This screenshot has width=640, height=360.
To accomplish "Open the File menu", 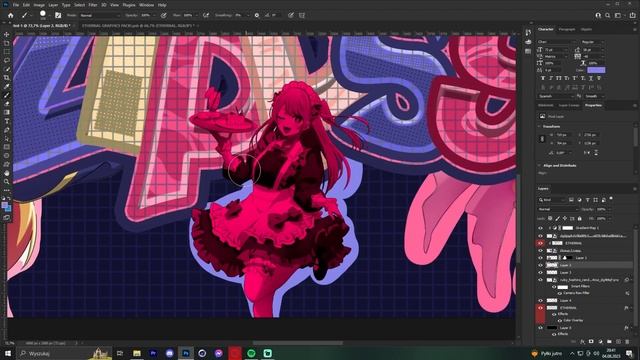I will click(16, 5).
